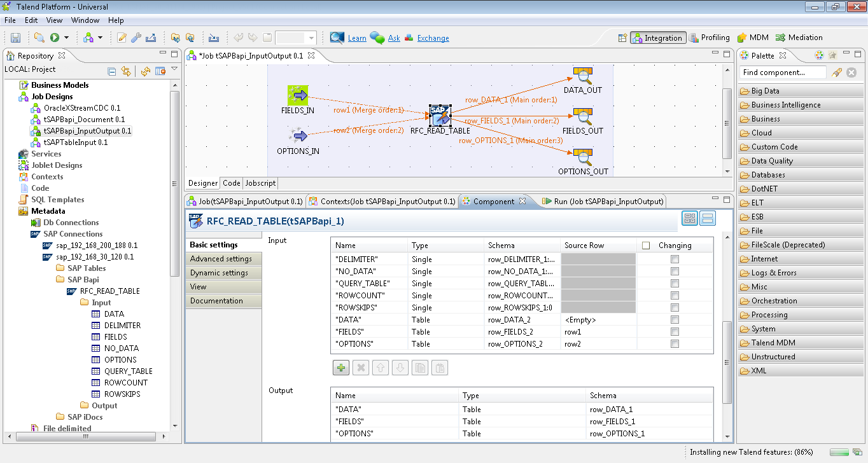Check Changing for "QUERY_TABLE" row
868x463 pixels.
pyautogui.click(x=675, y=284)
